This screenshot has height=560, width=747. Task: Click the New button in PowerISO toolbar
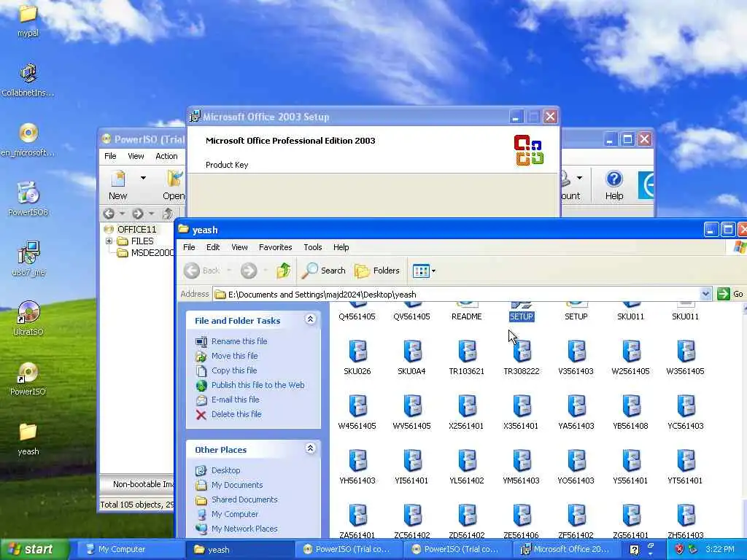pyautogui.click(x=117, y=186)
